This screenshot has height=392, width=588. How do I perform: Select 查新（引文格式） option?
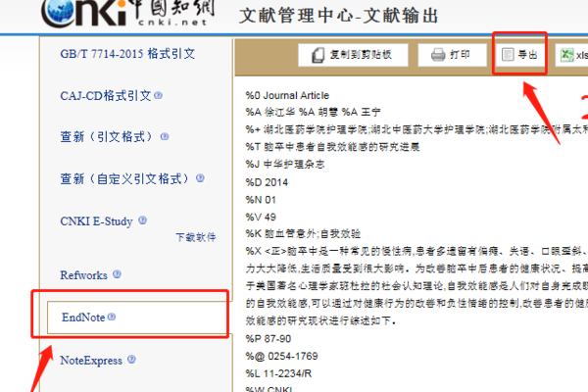[x=107, y=136]
